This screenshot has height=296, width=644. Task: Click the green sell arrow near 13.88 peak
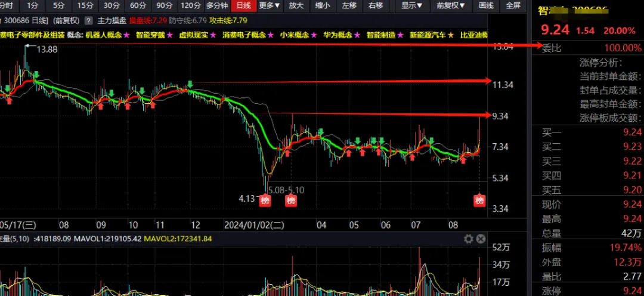tap(36, 75)
